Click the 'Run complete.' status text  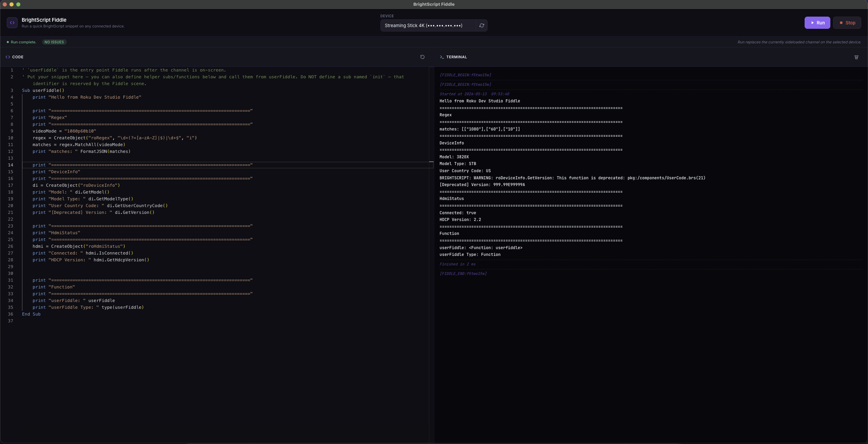click(x=23, y=42)
